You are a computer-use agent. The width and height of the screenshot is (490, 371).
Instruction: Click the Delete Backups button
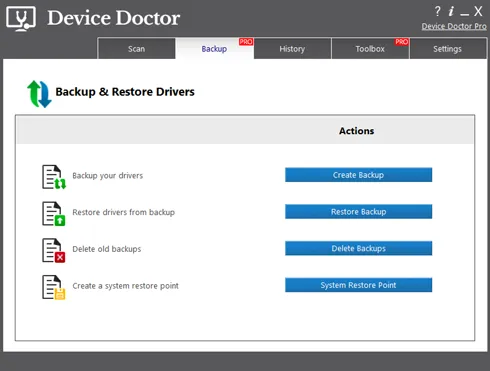358,248
